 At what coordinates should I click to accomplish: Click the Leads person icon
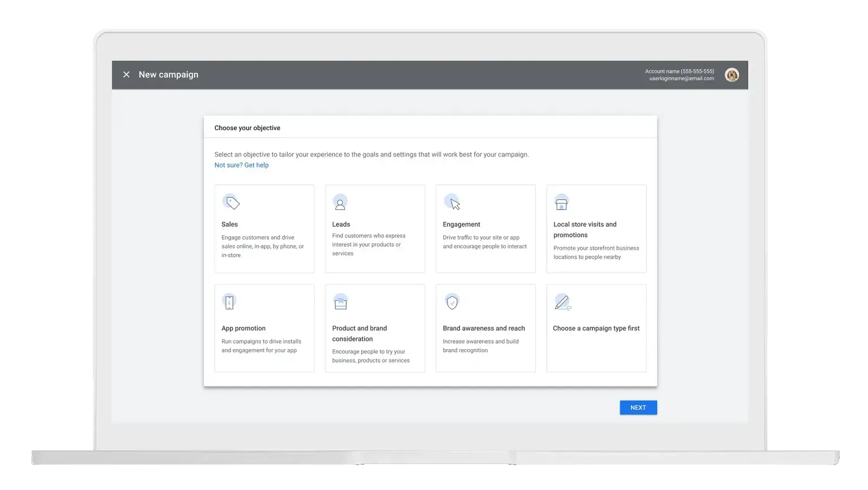pos(340,203)
